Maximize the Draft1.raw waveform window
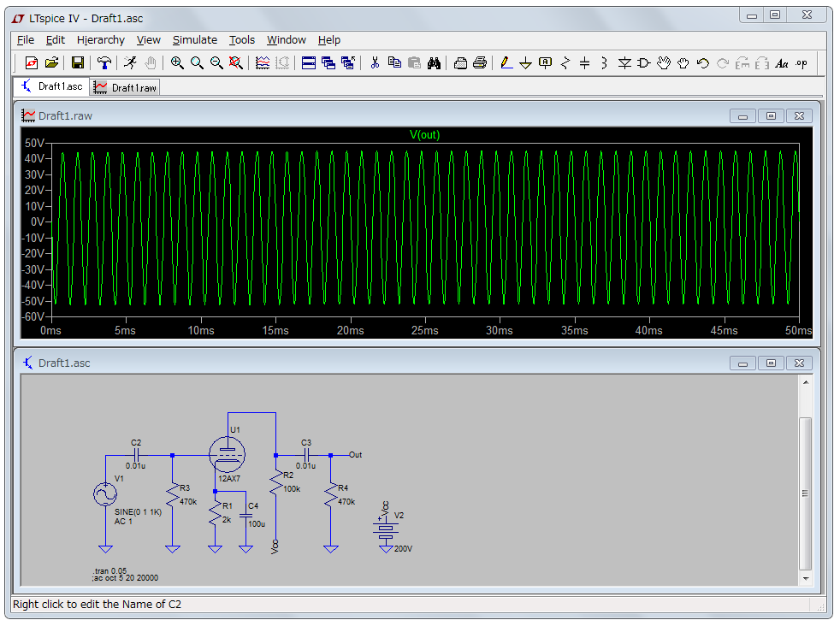 pyautogui.click(x=772, y=115)
